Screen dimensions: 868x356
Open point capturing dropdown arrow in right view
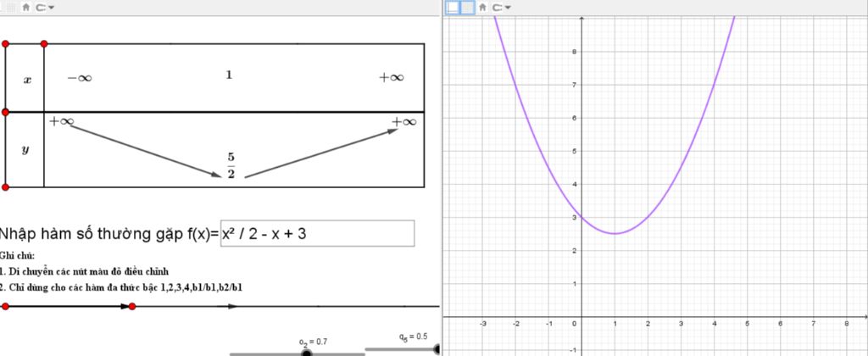coord(508,7)
